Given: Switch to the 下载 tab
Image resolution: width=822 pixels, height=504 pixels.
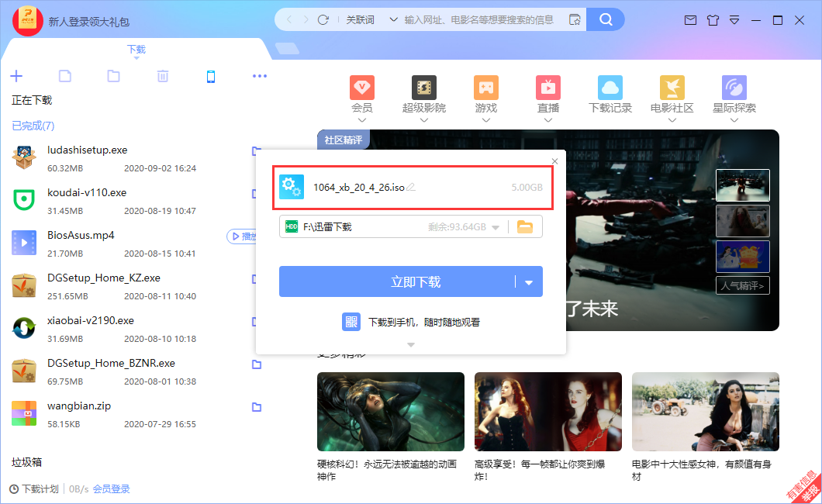Looking at the screenshot, I should 136,50.
